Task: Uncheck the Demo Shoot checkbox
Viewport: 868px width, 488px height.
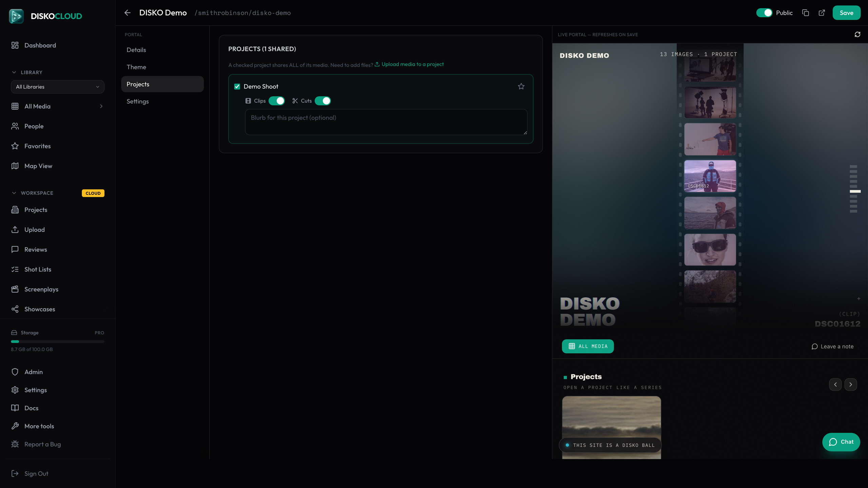Action: click(x=237, y=87)
